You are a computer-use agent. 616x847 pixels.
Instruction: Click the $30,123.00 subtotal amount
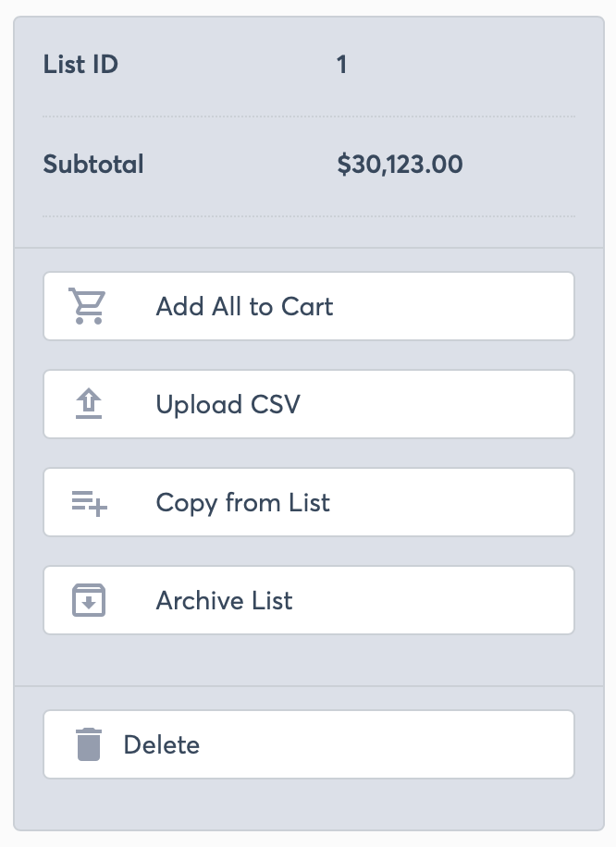400,165
